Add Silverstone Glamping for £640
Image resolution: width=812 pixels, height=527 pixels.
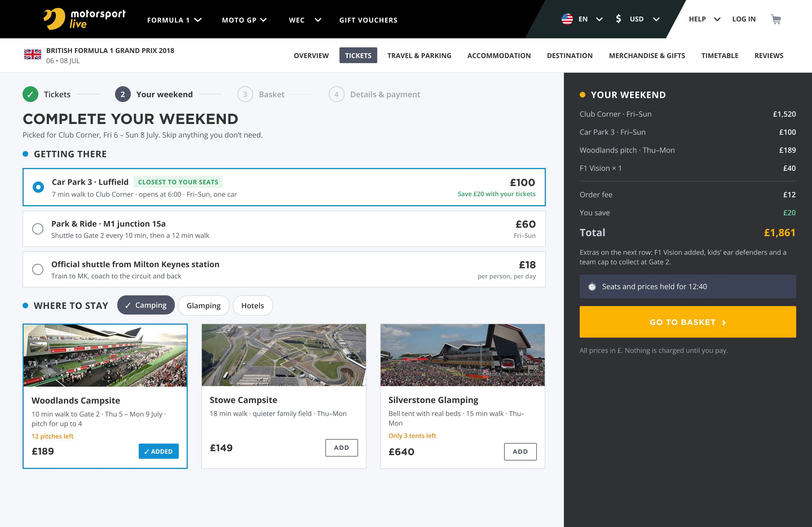520,452
